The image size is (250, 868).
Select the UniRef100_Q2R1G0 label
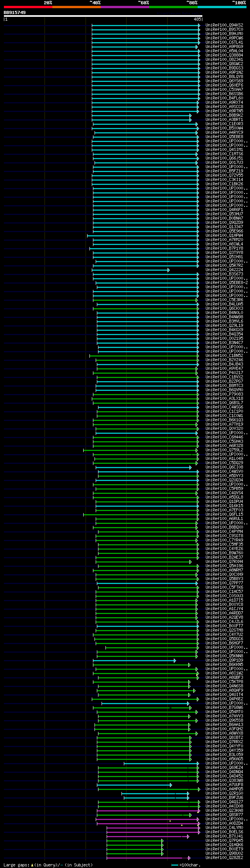coord(224,793)
